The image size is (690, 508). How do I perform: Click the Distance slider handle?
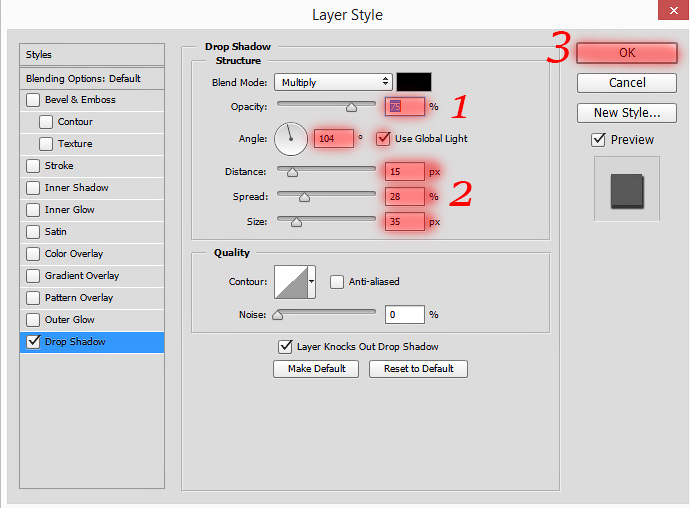pyautogui.click(x=292, y=172)
